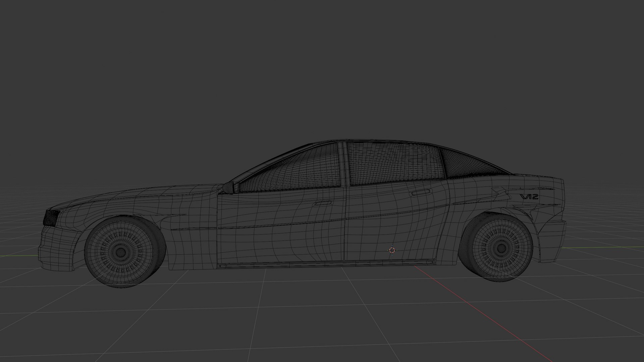
Task: Click the 3D cursor crosshair near the door sill
Action: click(x=392, y=250)
